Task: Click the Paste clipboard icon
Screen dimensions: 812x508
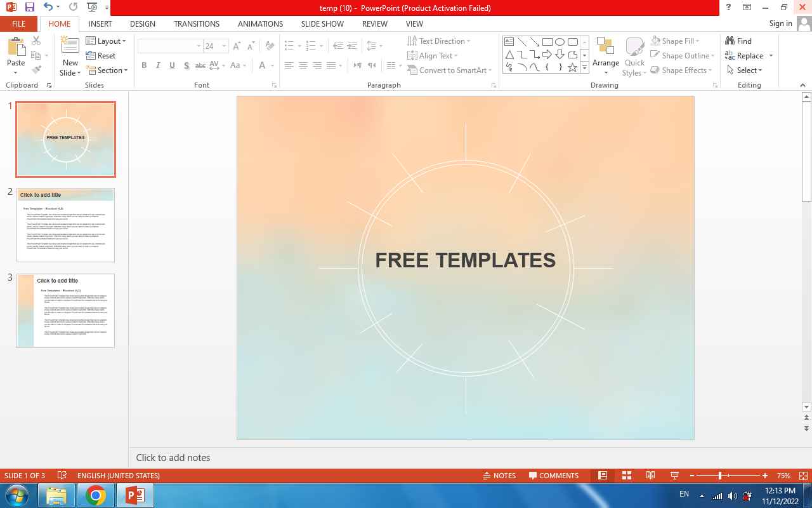Action: click(16, 48)
